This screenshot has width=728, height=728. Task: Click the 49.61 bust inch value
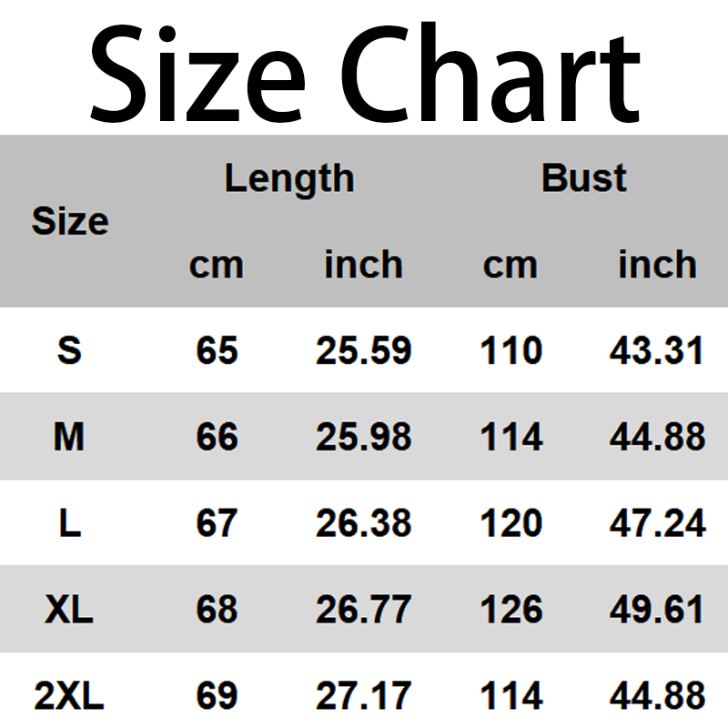coord(657,610)
